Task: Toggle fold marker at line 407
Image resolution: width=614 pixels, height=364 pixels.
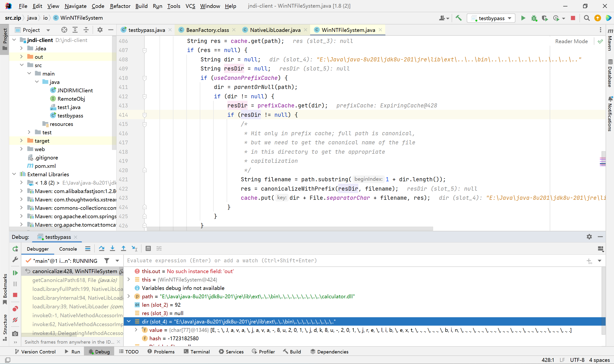Action: (144, 50)
